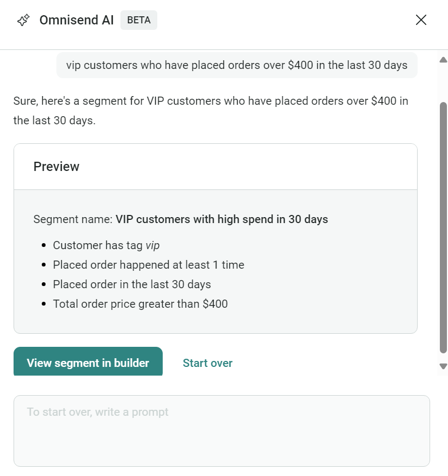448x476 pixels.
Task: Close the Omnisend AI panel
Action: 421,20
